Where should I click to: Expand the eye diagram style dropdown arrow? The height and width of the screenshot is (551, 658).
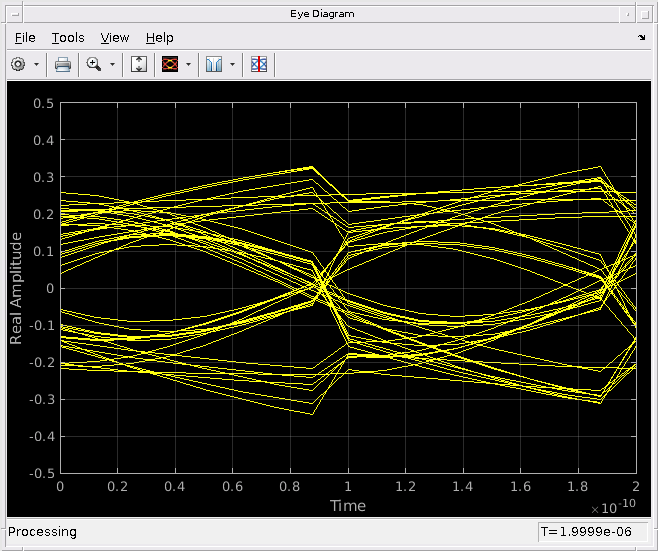click(188, 64)
